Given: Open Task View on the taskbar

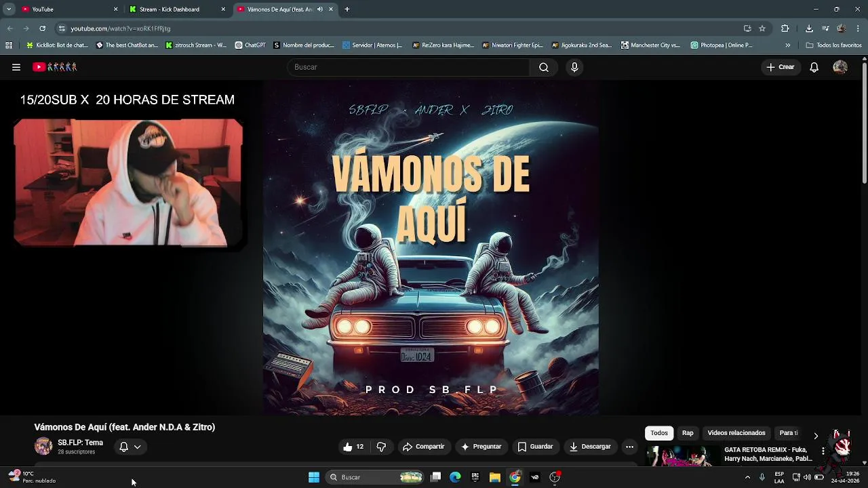Looking at the screenshot, I should (x=436, y=477).
